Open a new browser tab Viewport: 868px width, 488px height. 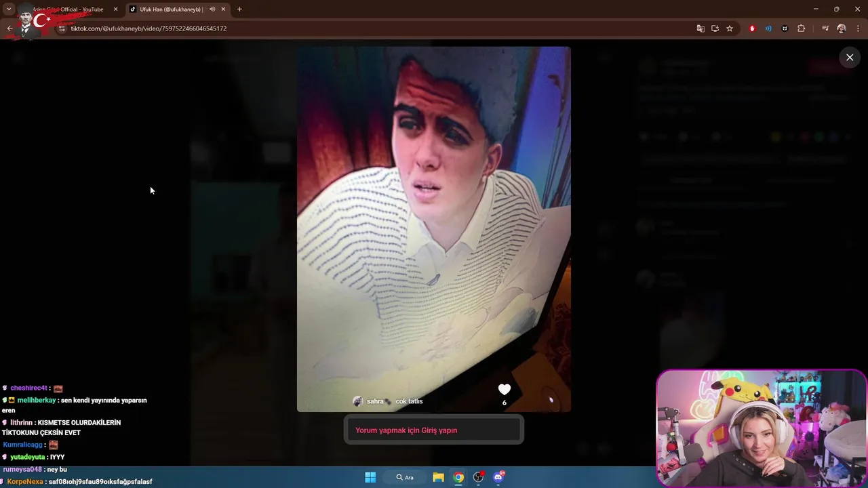coord(239,9)
